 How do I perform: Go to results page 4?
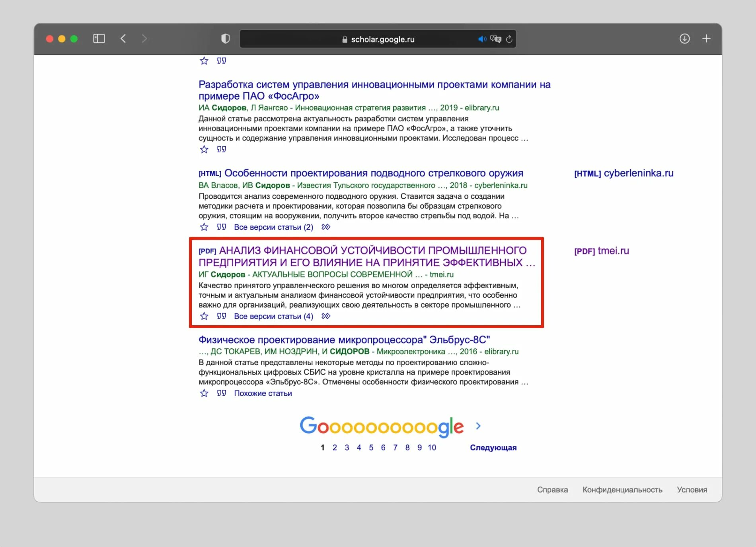pyautogui.click(x=359, y=447)
